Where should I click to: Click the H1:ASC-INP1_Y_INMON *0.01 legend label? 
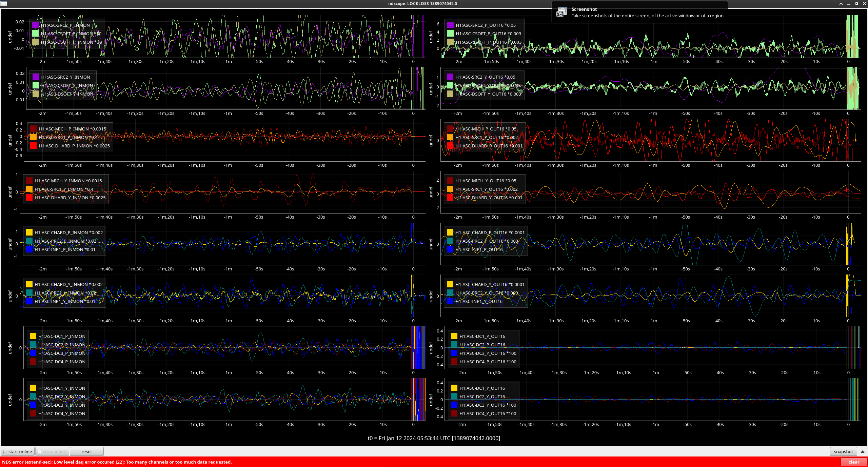[65, 302]
